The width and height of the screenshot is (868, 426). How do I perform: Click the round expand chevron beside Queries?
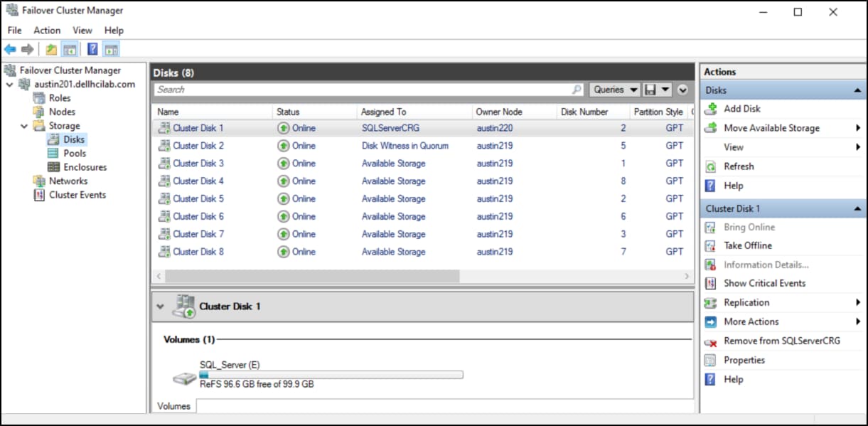[683, 90]
